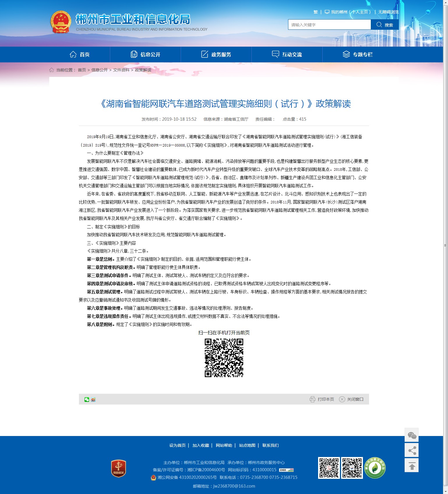Viewport: 448px width, 494px height.
Task: Go to 信息公开 in the breadcrumb
Action: [100, 70]
